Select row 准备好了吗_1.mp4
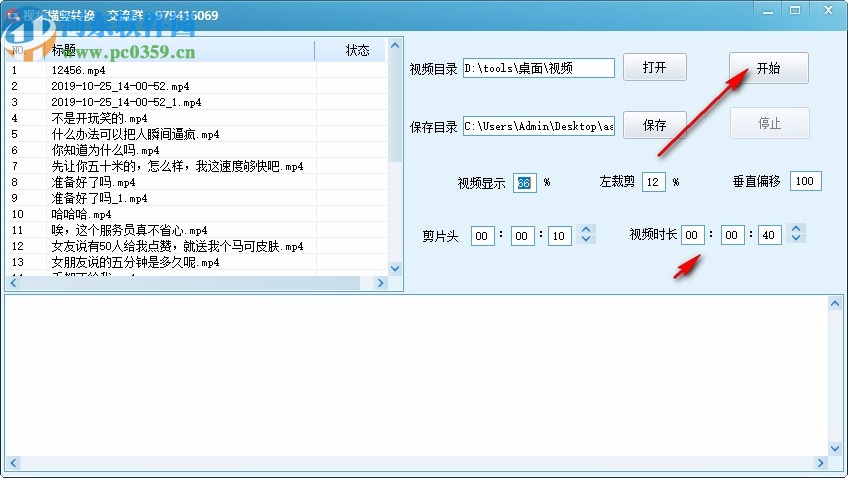 (197, 198)
